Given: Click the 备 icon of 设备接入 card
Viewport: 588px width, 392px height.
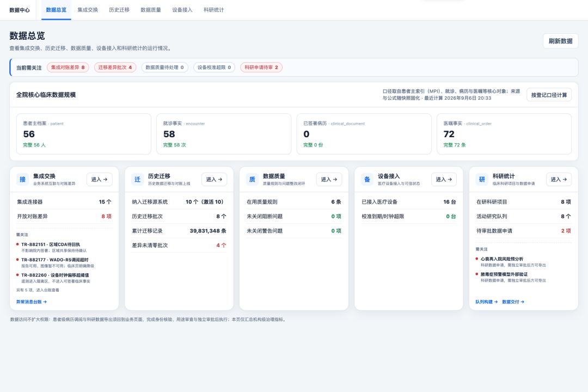Looking at the screenshot, I should pos(367,179).
